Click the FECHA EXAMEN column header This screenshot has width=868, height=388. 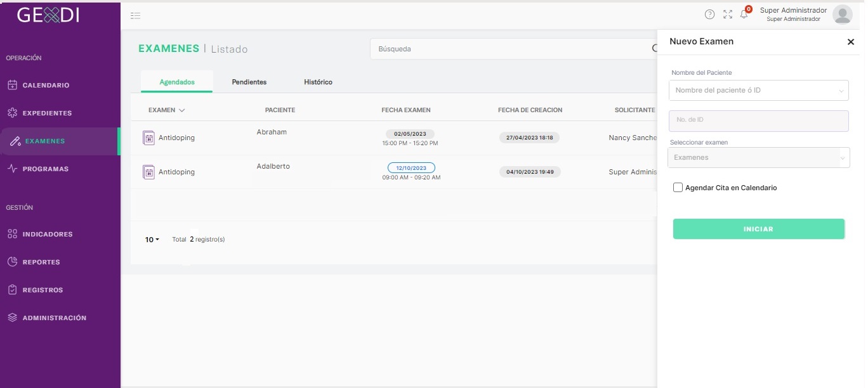(x=406, y=110)
